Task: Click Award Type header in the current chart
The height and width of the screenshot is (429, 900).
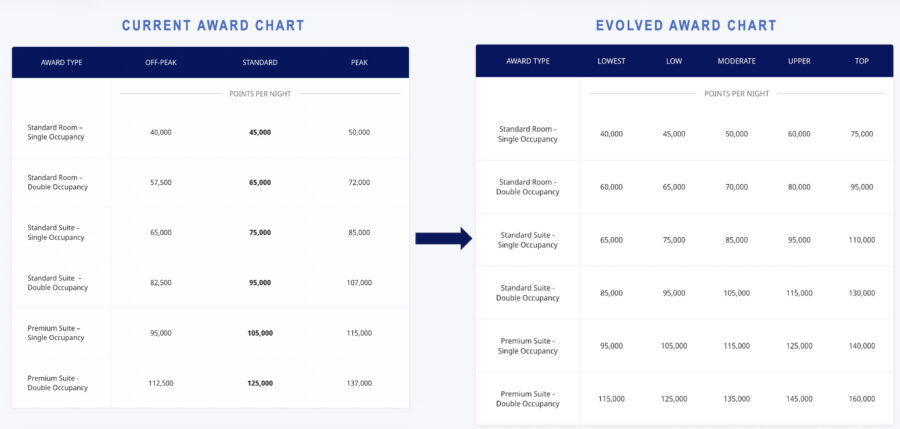Action: (x=62, y=62)
